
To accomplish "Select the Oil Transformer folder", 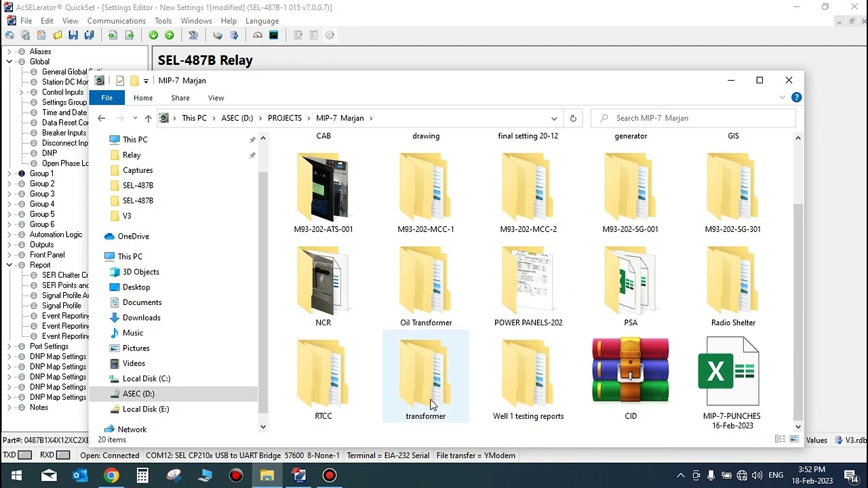I will coord(426,287).
